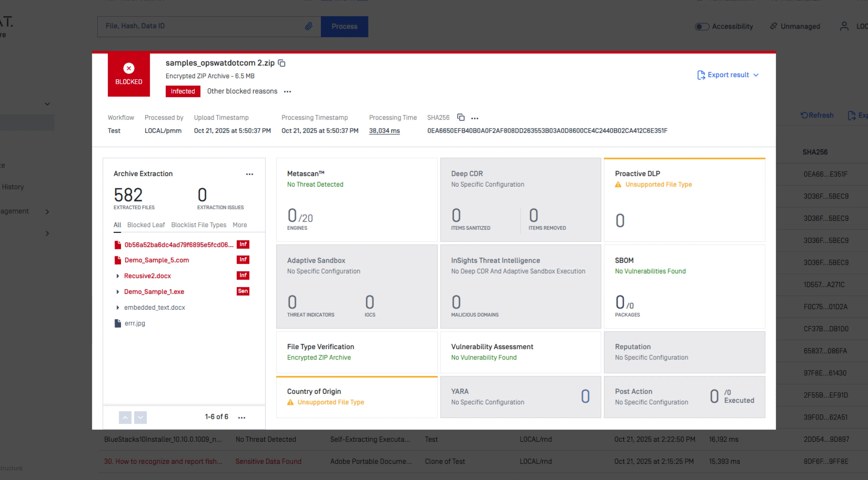Click the File, Hash, Data ID field
Screen dimensions: 868x480
pyautogui.click(x=202, y=26)
